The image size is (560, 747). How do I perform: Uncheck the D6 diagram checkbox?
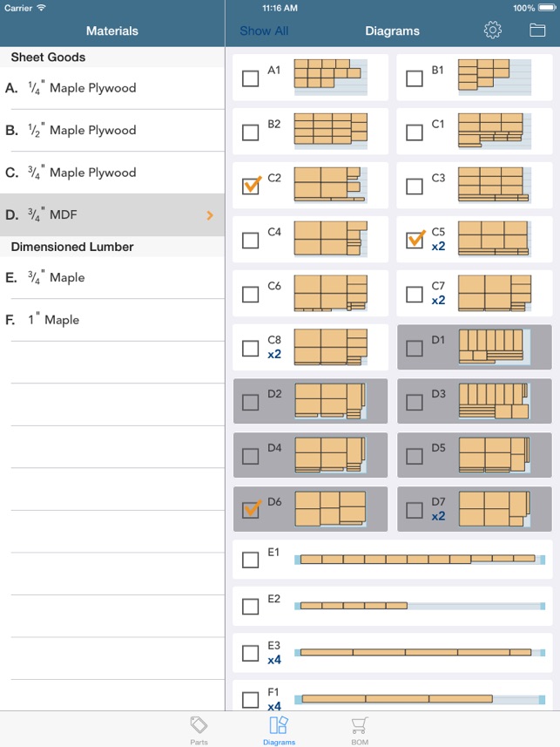pyautogui.click(x=251, y=510)
